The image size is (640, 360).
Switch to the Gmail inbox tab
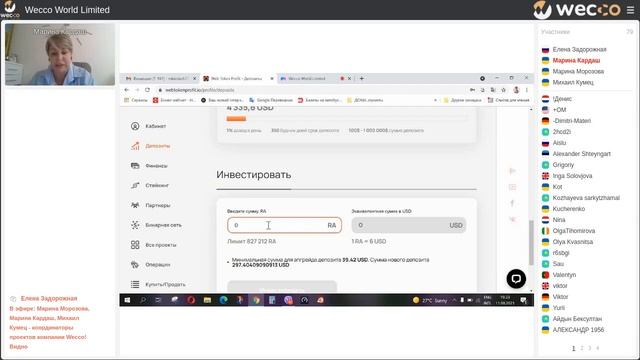[161, 78]
